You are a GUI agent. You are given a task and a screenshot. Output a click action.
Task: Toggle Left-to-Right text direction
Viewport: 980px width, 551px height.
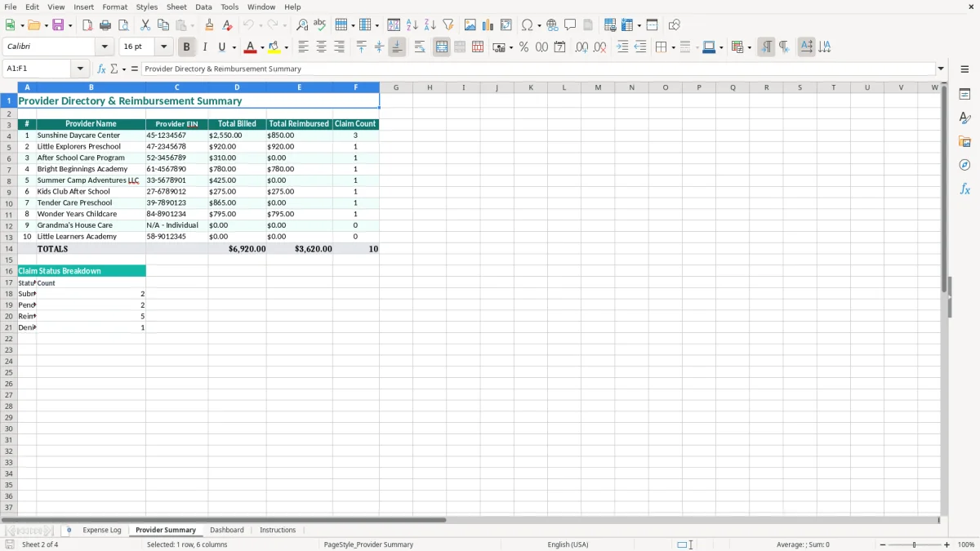click(x=766, y=47)
